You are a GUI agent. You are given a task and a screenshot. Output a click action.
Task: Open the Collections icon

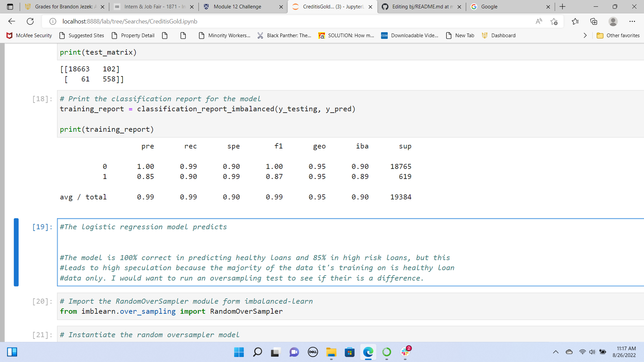click(594, 21)
